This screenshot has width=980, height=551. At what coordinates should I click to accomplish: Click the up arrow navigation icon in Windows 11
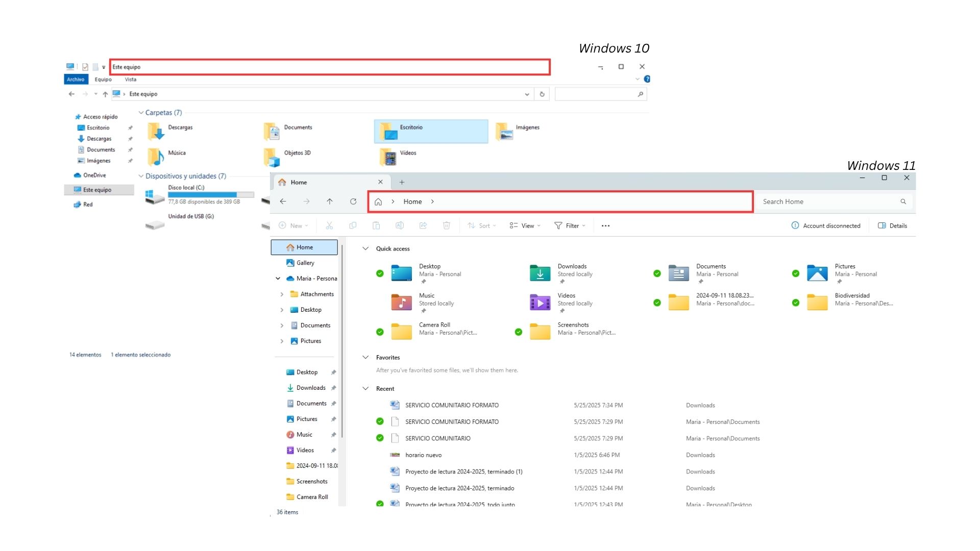point(330,202)
